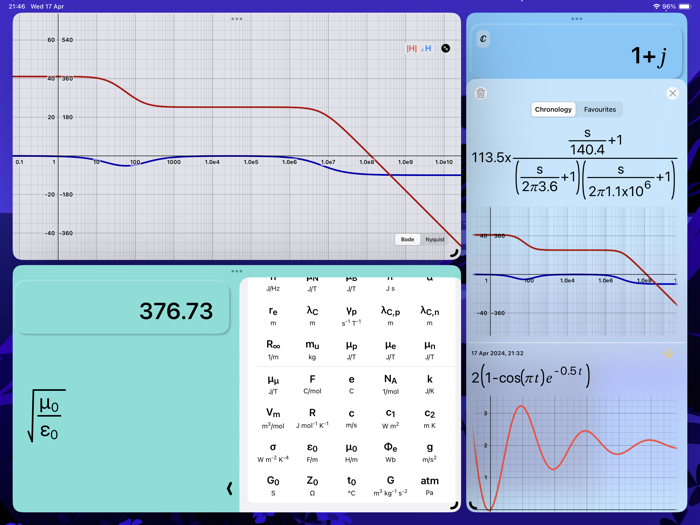Grab the resize corner of the constants window
The width and height of the screenshot is (700, 525).
pyautogui.click(x=454, y=505)
